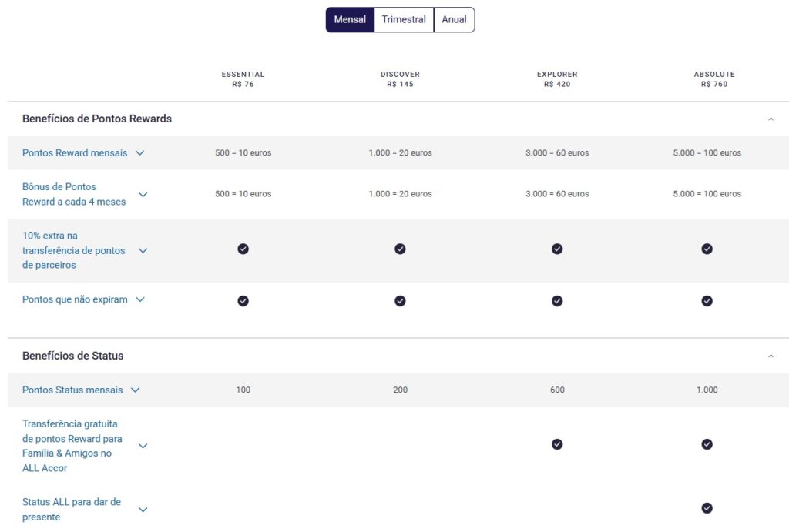The image size is (789, 532).
Task: Open Bônus de Pontos Reward a cada 4 meses link
Action: pyautogui.click(x=74, y=194)
